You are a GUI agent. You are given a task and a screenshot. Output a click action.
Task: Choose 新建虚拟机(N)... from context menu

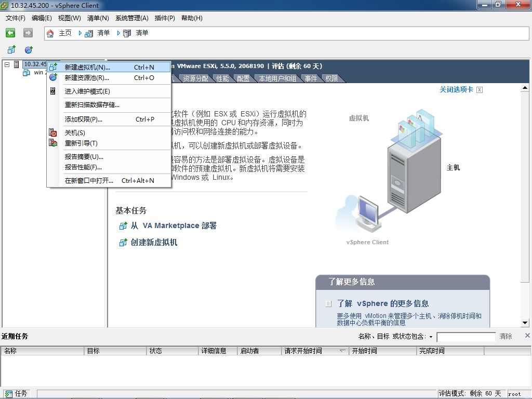[109, 67]
